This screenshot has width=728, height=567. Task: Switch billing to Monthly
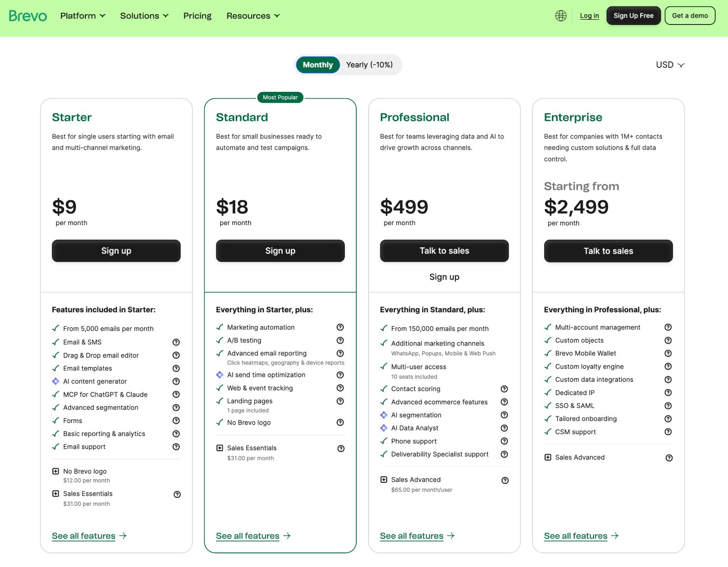(318, 65)
